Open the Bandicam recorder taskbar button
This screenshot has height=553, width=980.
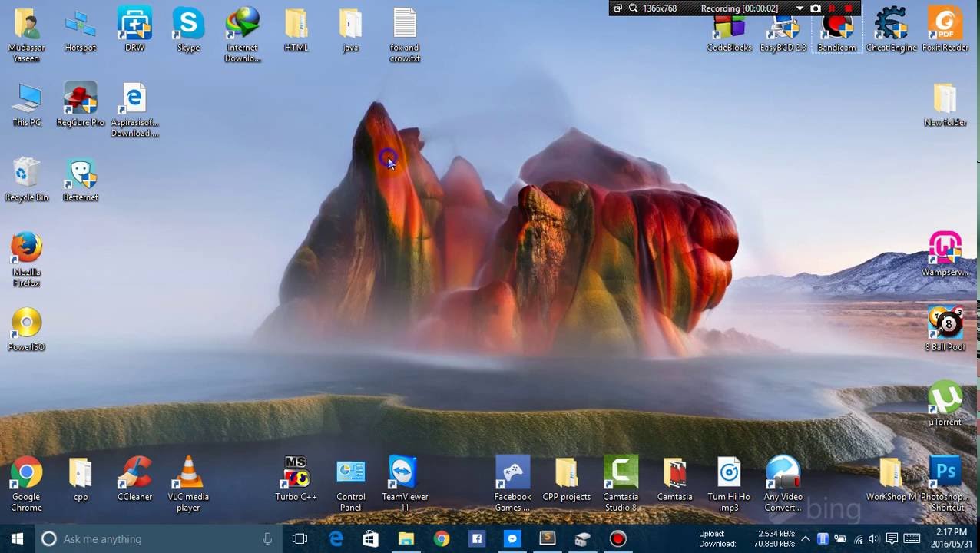[617, 538]
